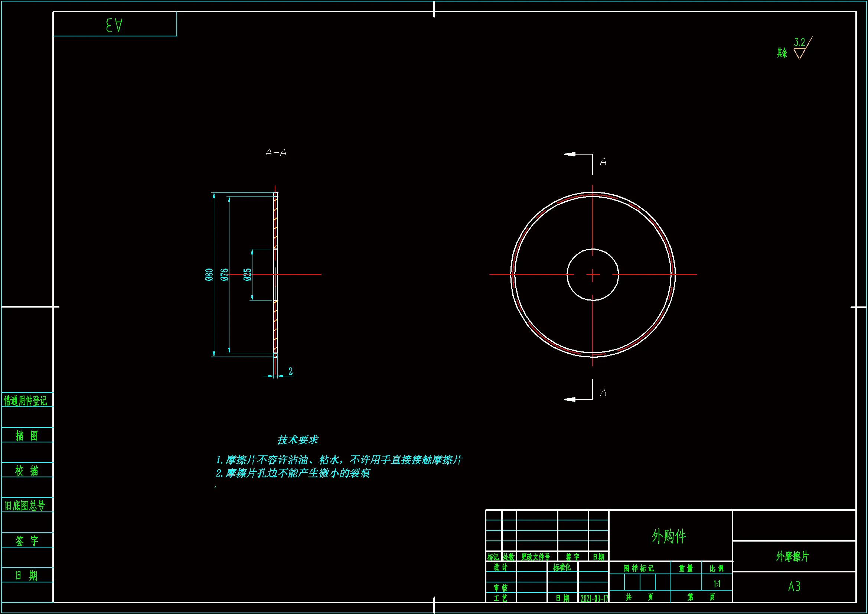Click the 旧底图总号 sidebar cell
This screenshot has width=868, height=614.
coord(25,506)
